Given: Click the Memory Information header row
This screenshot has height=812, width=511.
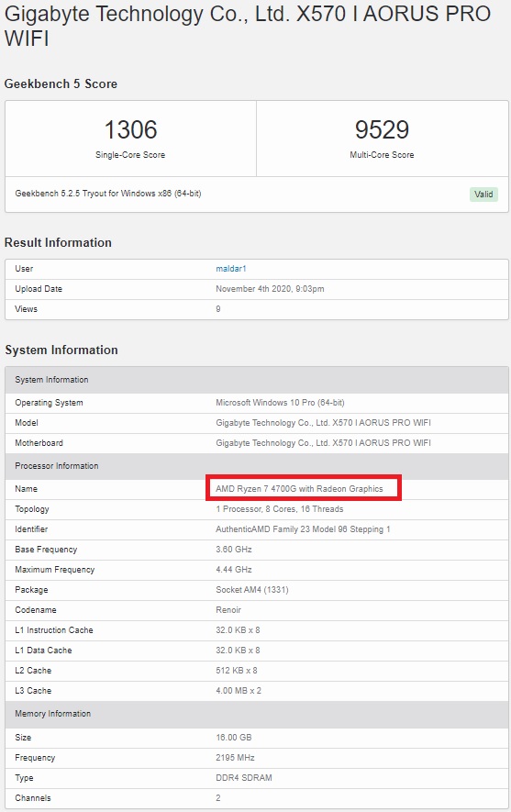Looking at the screenshot, I should tap(257, 714).
